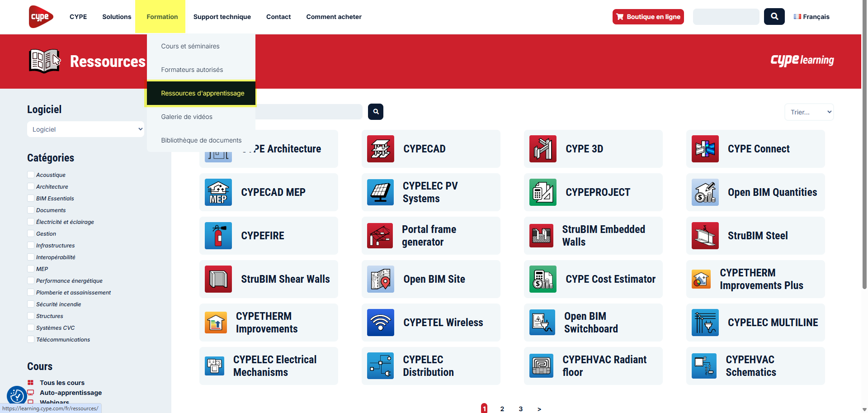This screenshot has width=868, height=413.
Task: Click the header search input field
Action: [726, 17]
